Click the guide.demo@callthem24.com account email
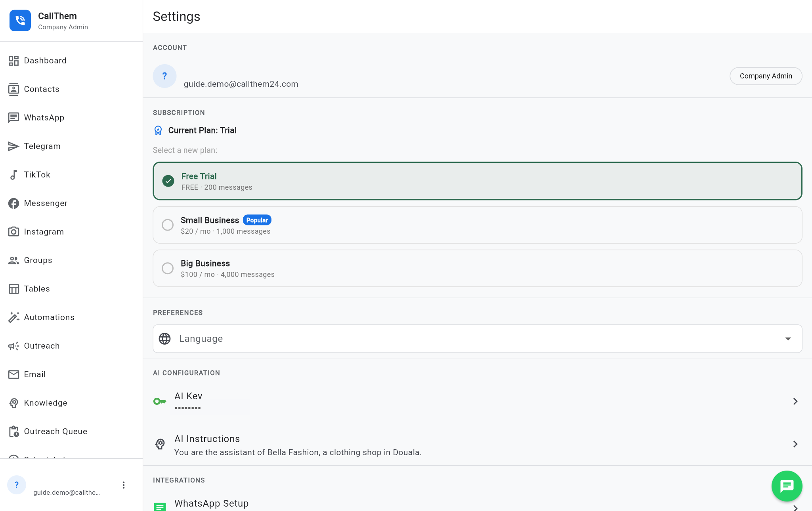The width and height of the screenshot is (812, 511). (x=241, y=84)
